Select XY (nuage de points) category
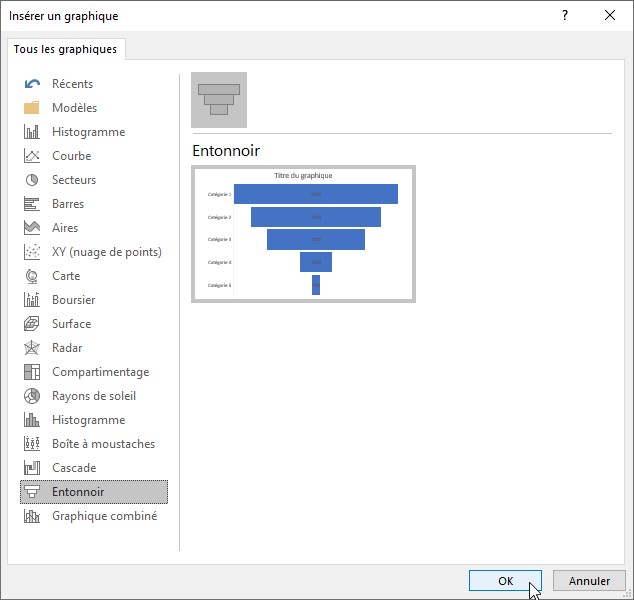 (x=106, y=252)
